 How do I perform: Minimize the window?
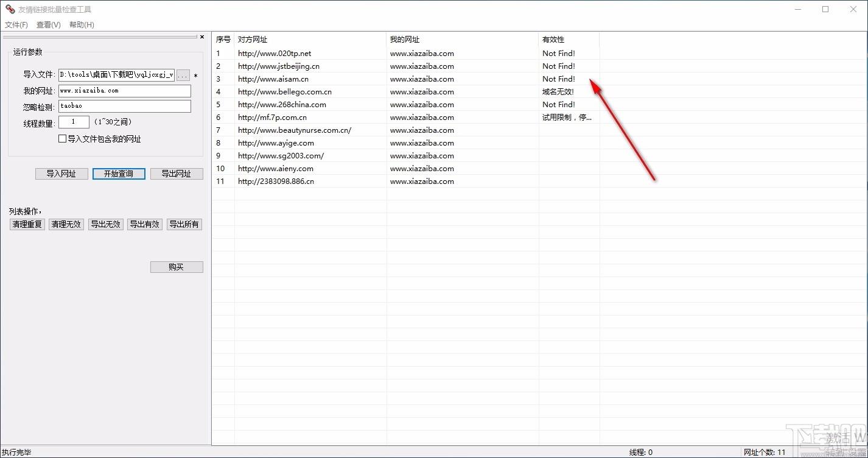pos(798,9)
